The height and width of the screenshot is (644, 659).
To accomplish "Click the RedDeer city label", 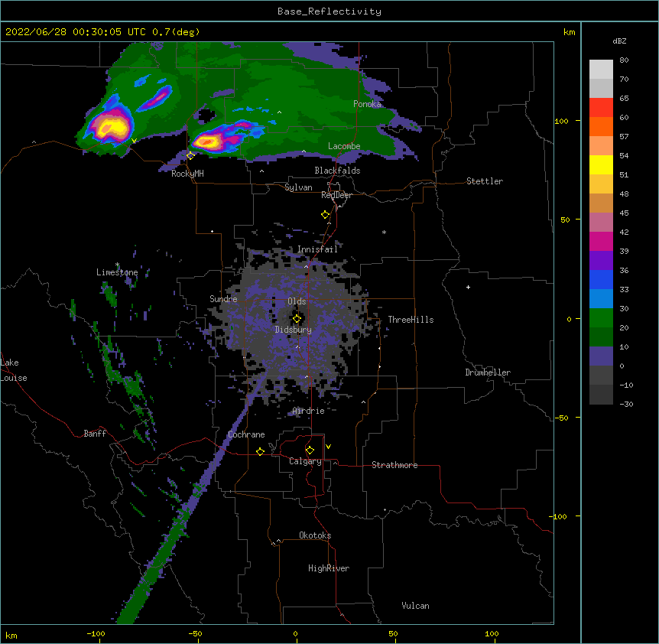I will [336, 195].
